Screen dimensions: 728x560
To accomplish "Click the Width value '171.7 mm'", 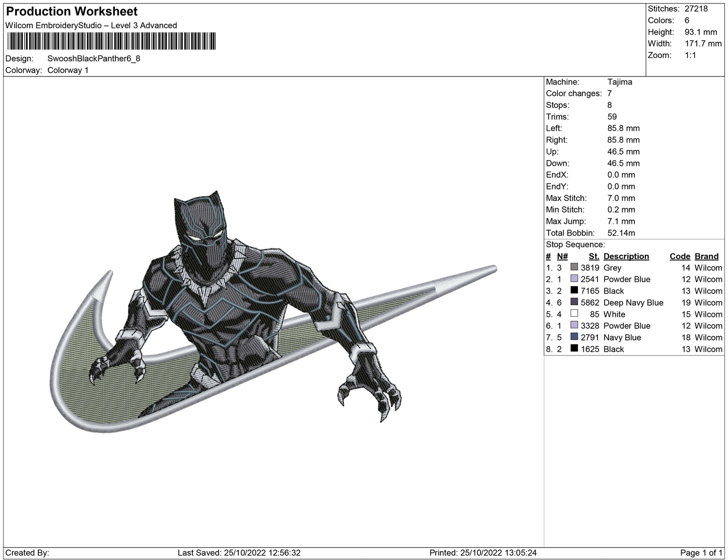I will click(x=703, y=43).
